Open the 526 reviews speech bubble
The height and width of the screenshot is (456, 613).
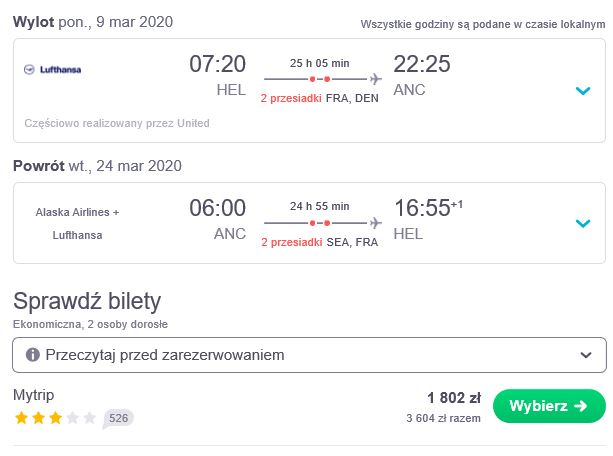pyautogui.click(x=118, y=418)
